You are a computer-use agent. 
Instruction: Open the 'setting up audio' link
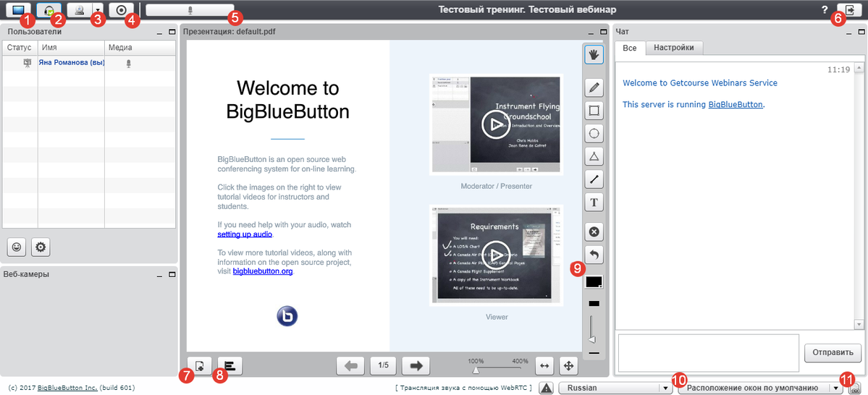click(x=245, y=234)
